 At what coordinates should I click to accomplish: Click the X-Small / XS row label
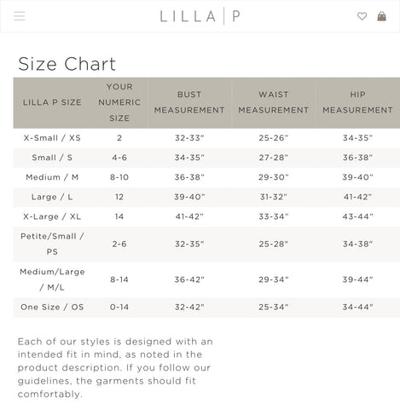[52, 138]
